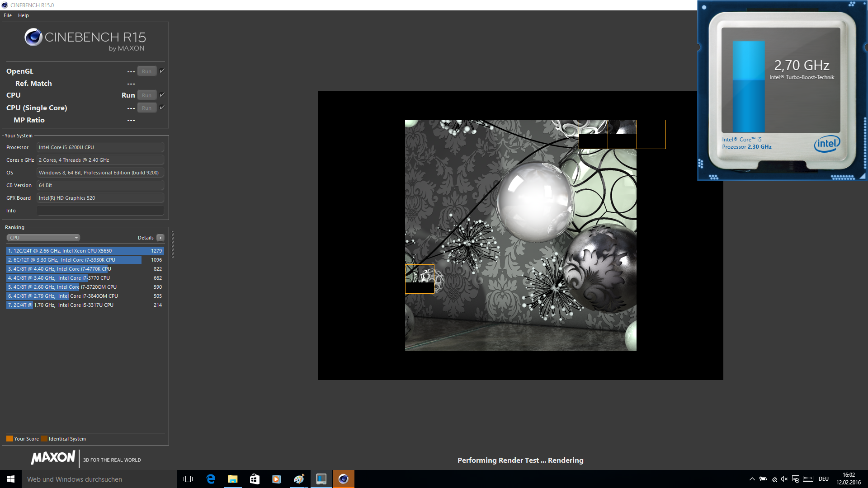Click the taskbar clock showing 16:02
Viewport: 868px width, 488px height.
(x=849, y=479)
